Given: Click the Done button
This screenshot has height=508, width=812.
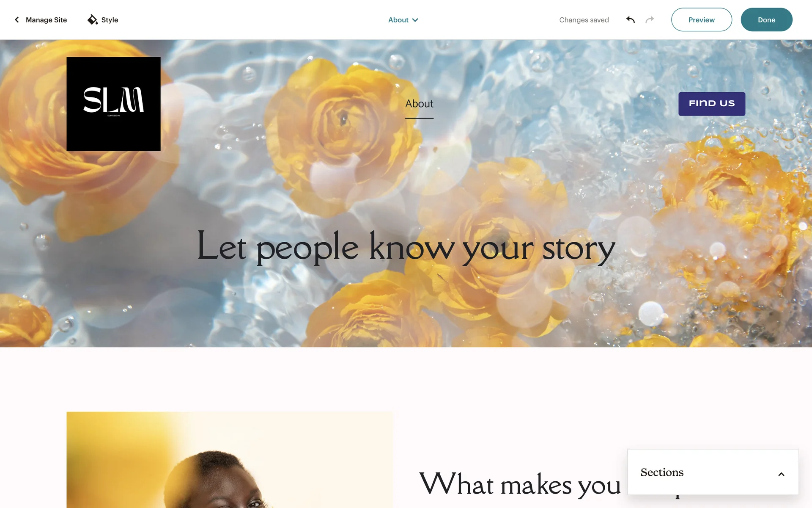Looking at the screenshot, I should point(766,19).
